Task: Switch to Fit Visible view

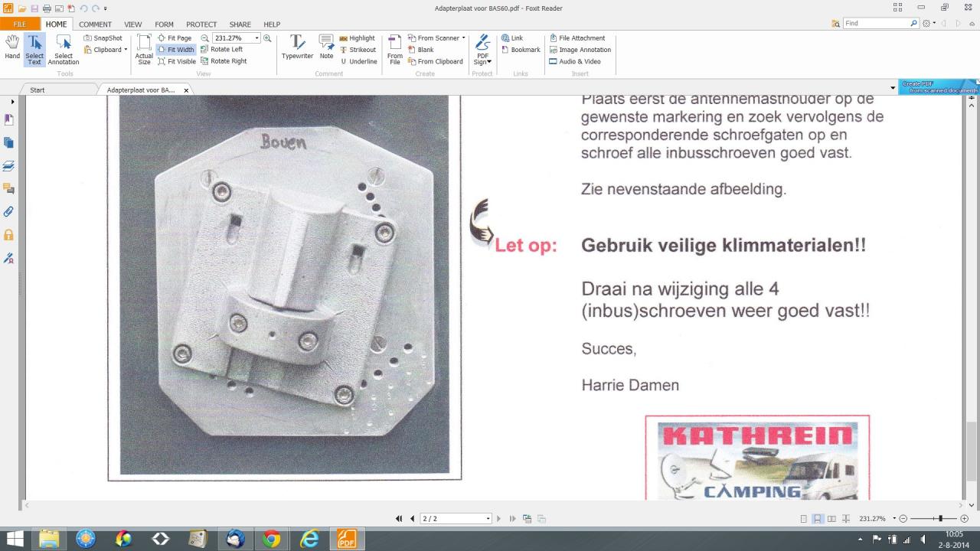Action: tap(177, 61)
